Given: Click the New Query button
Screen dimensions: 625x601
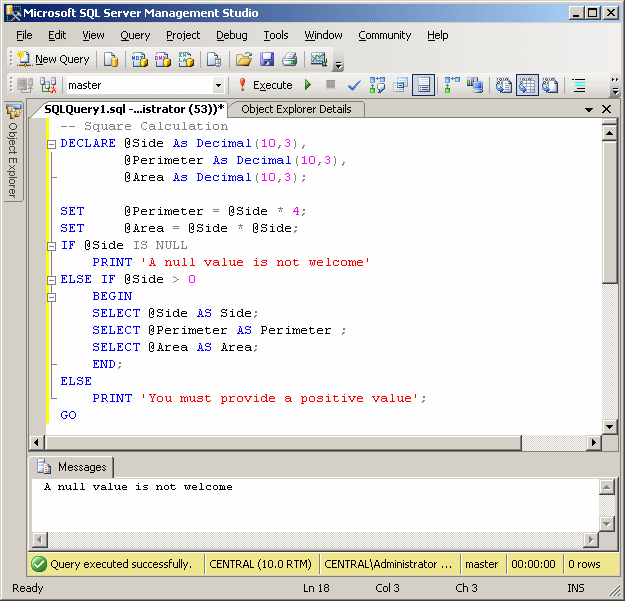Looking at the screenshot, I should click(53, 59).
